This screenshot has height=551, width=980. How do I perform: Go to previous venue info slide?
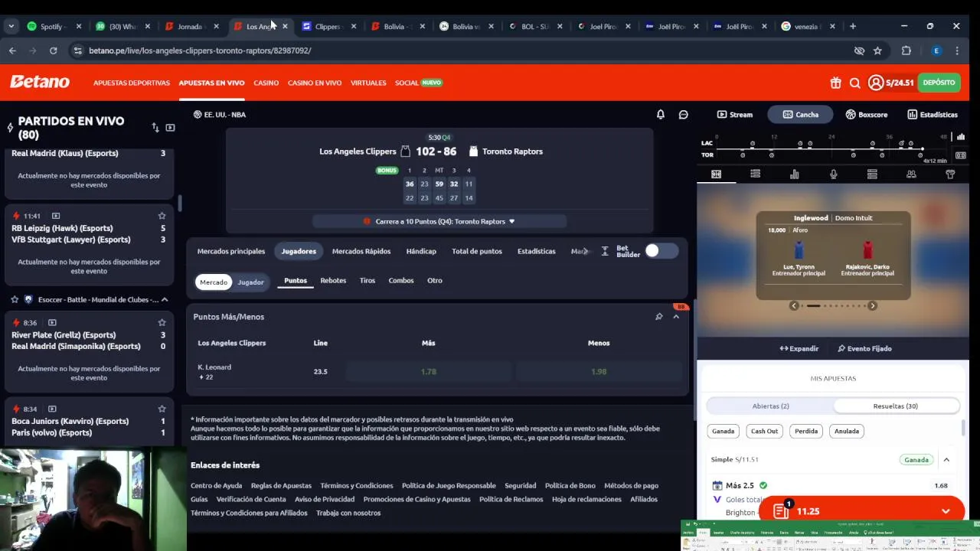794,306
